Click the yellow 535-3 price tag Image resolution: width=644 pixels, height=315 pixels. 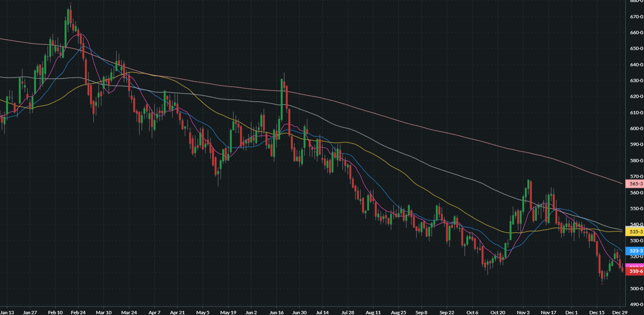pos(635,232)
